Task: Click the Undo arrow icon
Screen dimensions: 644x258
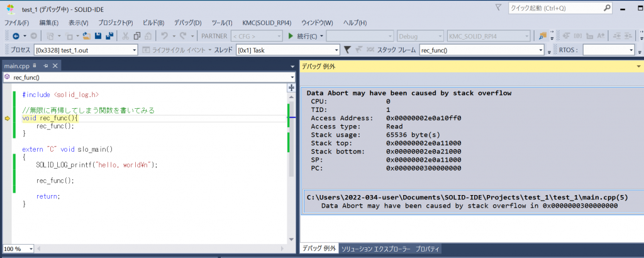Action: tap(165, 36)
